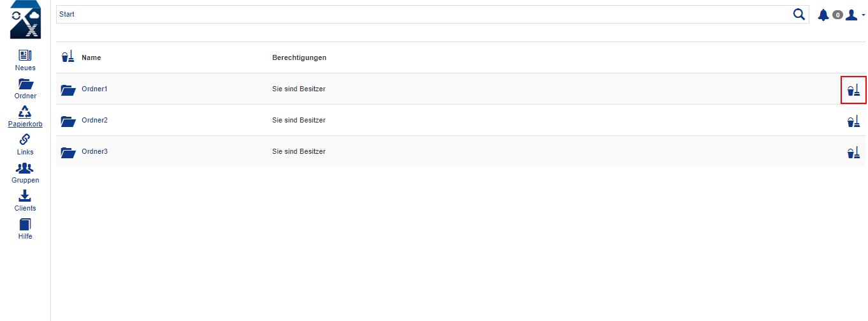Open the Ordner2 folder link

tap(94, 120)
